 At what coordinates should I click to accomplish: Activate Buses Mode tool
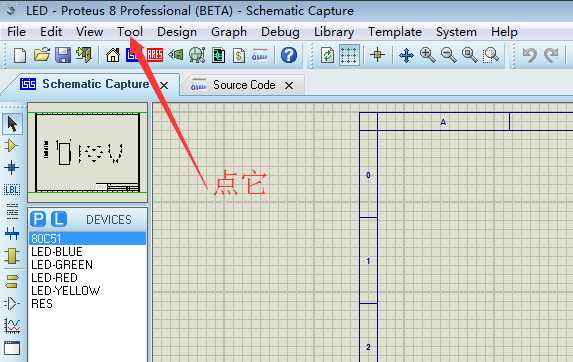[x=12, y=233]
